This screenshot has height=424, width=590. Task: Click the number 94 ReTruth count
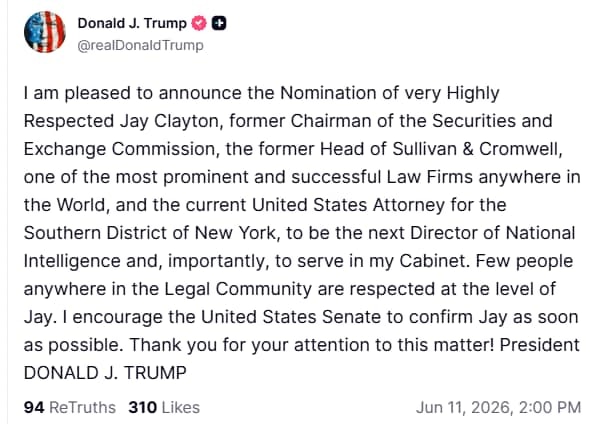pos(34,407)
